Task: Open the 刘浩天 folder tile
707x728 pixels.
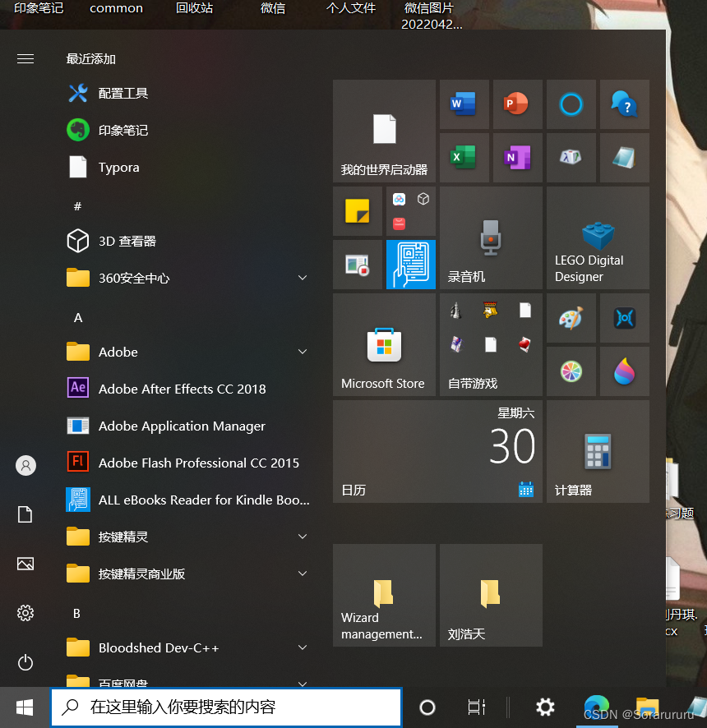Action: pos(491,595)
